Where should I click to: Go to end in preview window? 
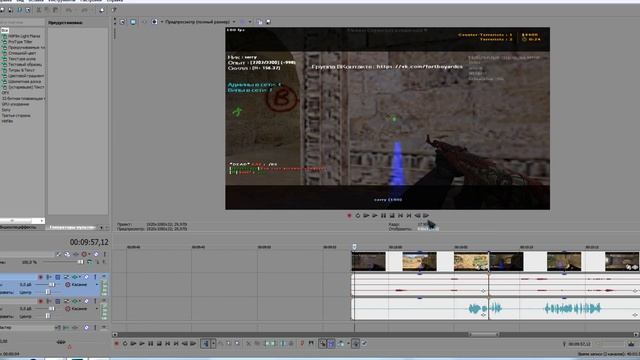click(409, 216)
